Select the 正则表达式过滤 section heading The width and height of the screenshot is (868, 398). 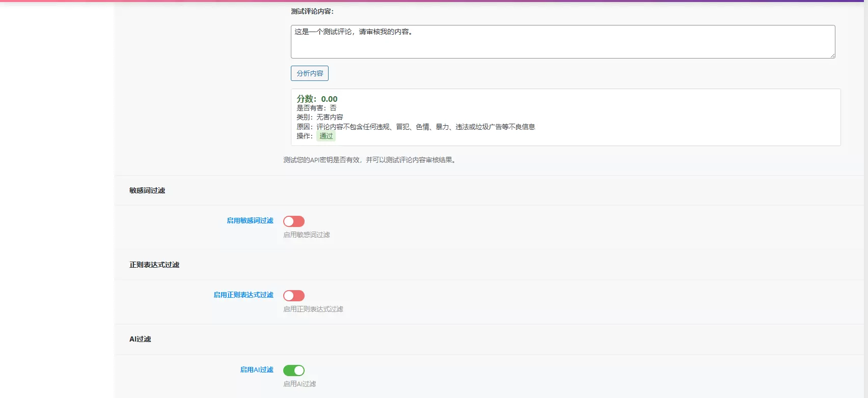tap(154, 265)
